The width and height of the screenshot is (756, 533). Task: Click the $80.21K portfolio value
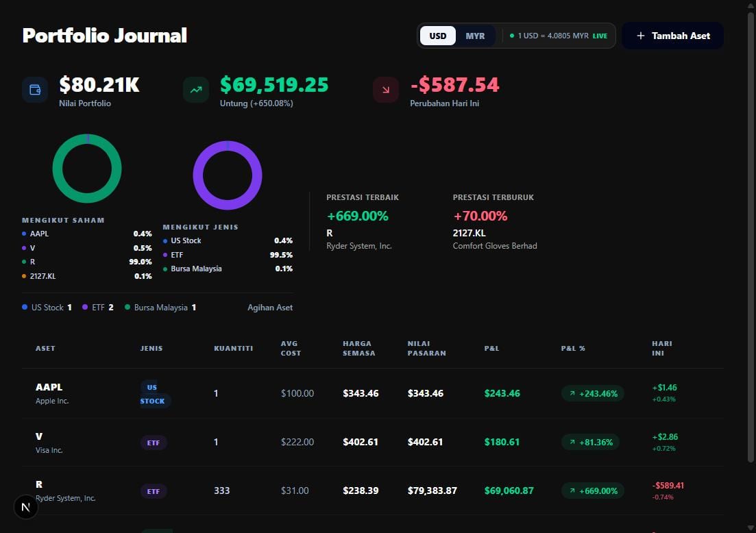99,85
